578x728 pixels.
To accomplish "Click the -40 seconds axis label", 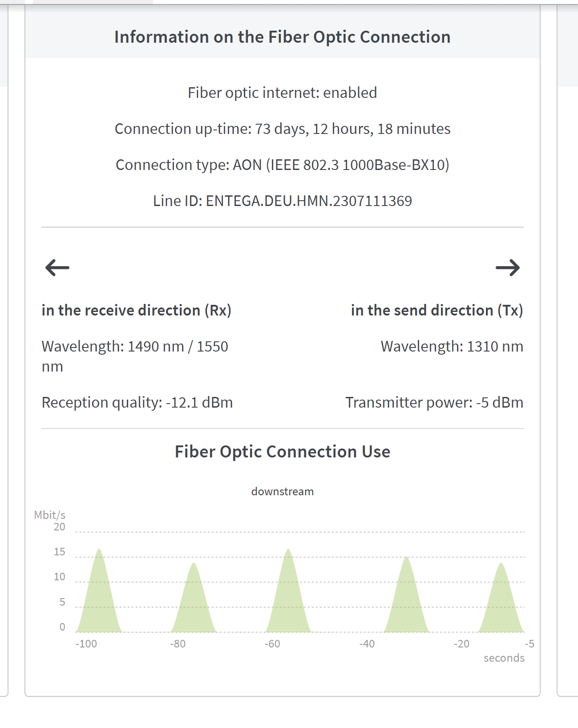I will (x=367, y=644).
